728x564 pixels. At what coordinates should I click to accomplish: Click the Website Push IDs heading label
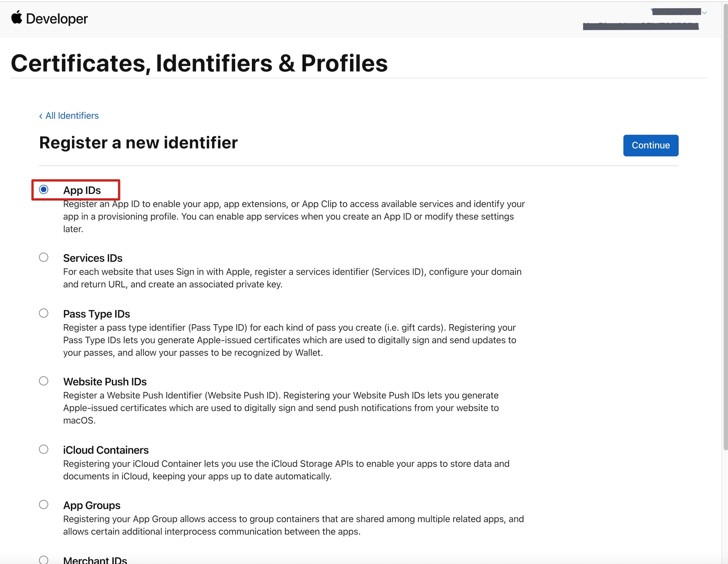105,382
